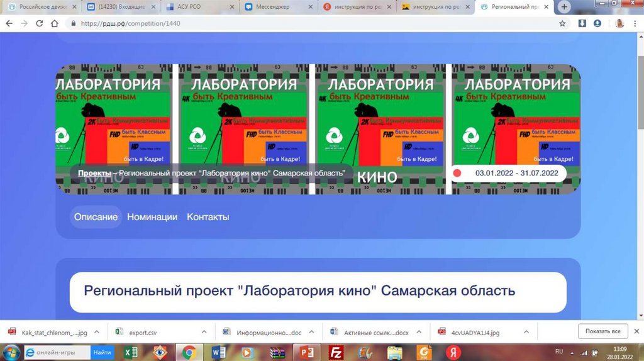Viewport: 644px width, 361px height.
Task: Expand options for export.csv download
Action: [x=204, y=331]
